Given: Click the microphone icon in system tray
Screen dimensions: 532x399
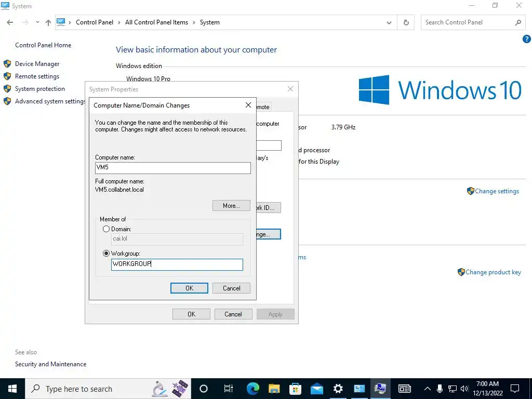Looking at the screenshot, I should point(440,389).
